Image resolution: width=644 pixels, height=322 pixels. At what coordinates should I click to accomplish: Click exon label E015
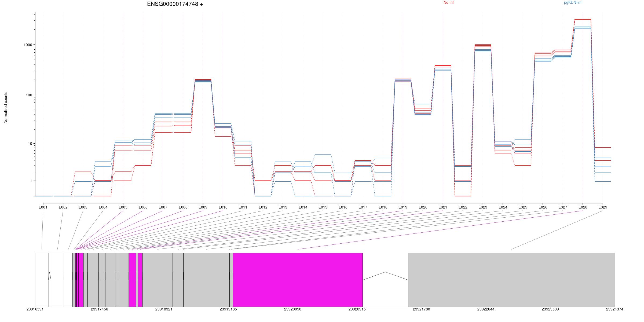(x=323, y=207)
